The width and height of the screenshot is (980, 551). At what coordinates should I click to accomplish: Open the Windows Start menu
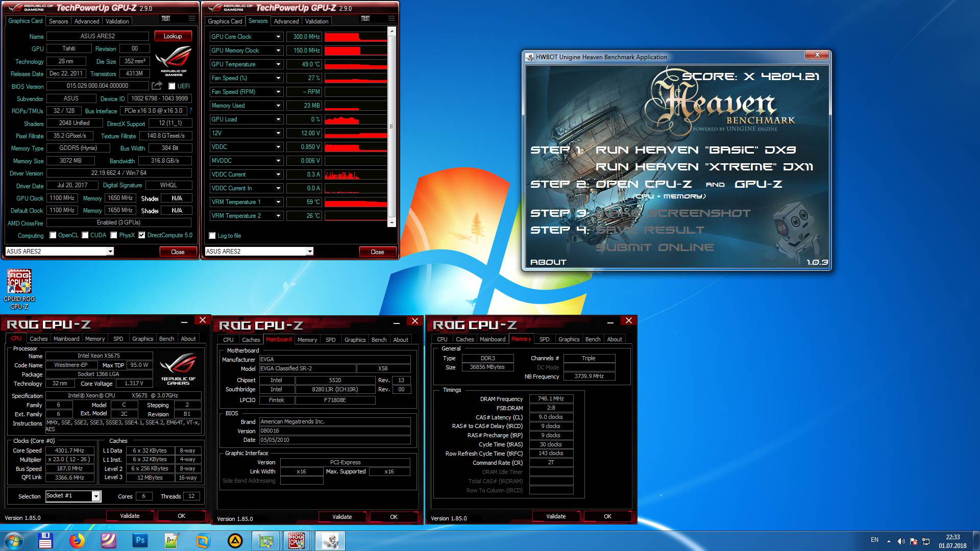pyautogui.click(x=14, y=541)
